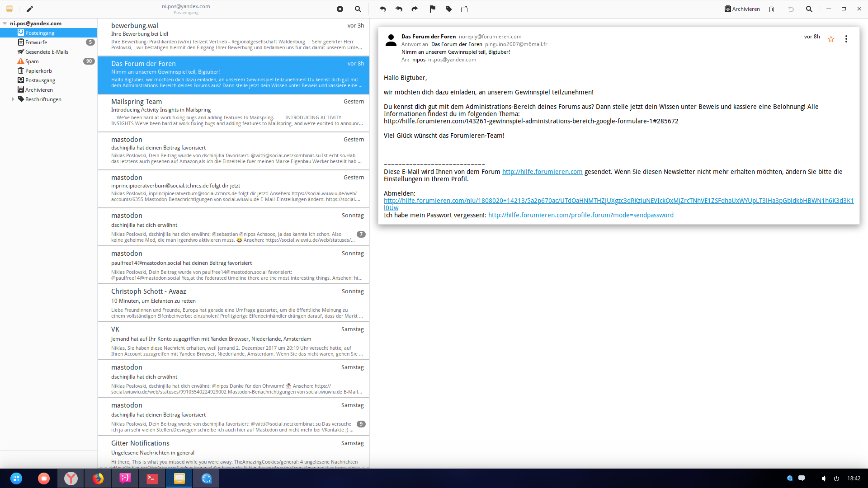The image size is (868, 488).
Task: Click the reply-all double arrow icon
Action: click(399, 9)
